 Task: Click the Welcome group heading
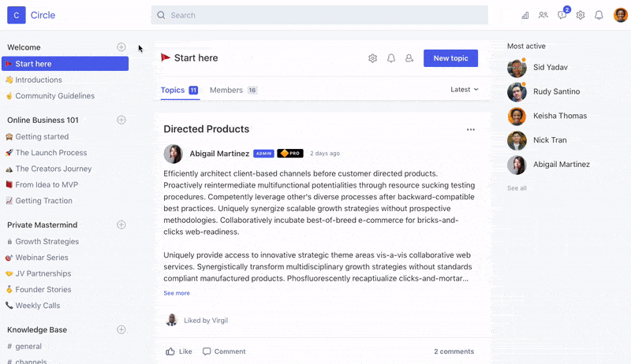pyautogui.click(x=24, y=47)
